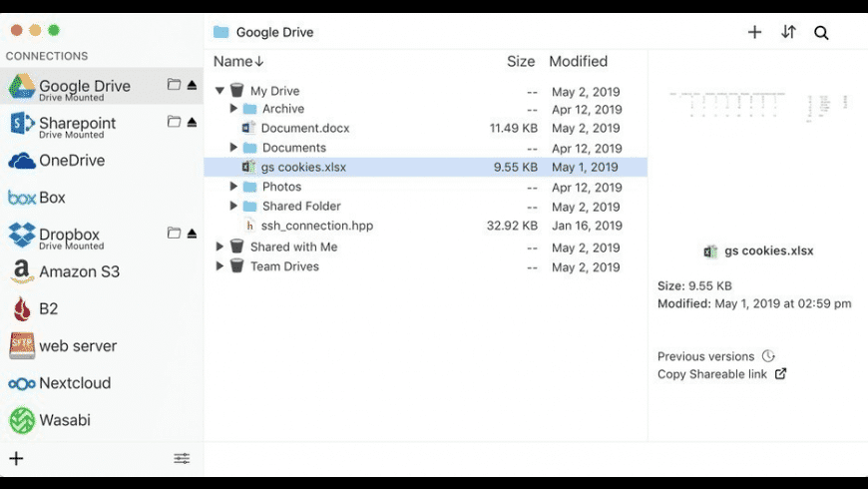Open search with magnifier icon
The height and width of the screenshot is (489, 868).
821,33
